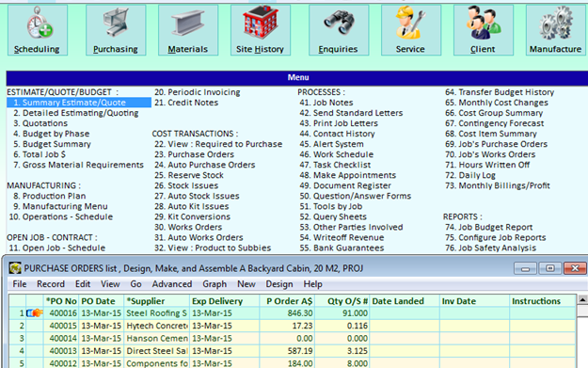588x368 pixels.
Task: Open 74. Job Budget Report
Action: [x=489, y=228]
